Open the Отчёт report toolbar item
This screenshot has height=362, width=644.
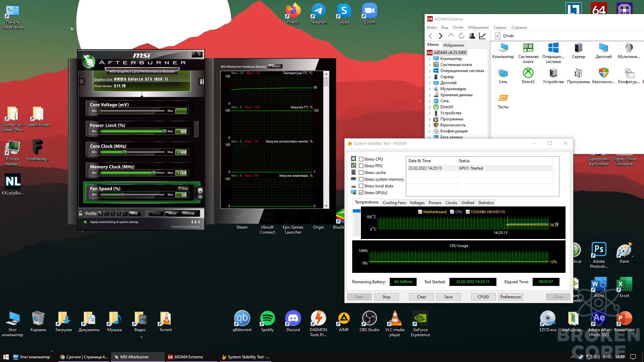(504, 36)
